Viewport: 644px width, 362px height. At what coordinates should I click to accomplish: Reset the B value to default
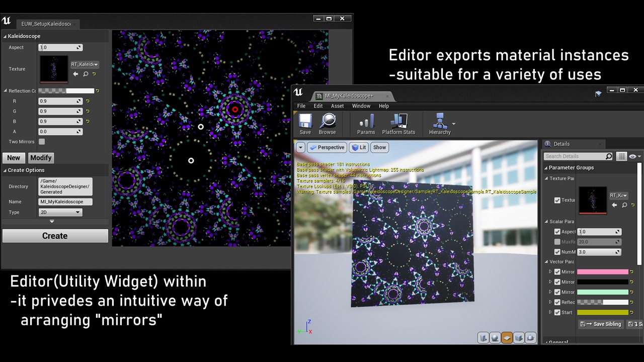pyautogui.click(x=88, y=121)
